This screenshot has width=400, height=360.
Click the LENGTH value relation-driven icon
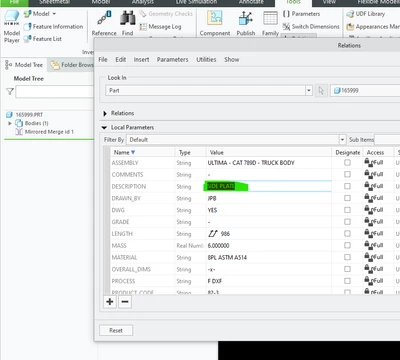click(213, 234)
